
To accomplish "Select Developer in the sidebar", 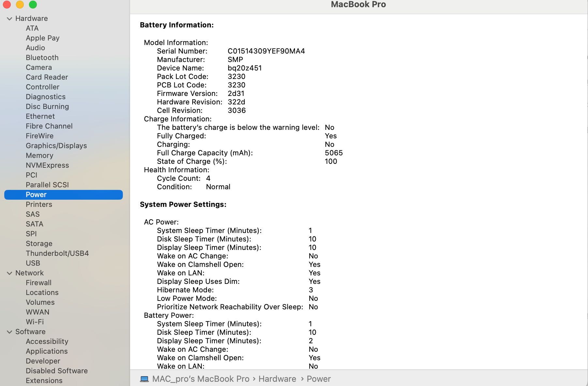I will click(x=43, y=361).
